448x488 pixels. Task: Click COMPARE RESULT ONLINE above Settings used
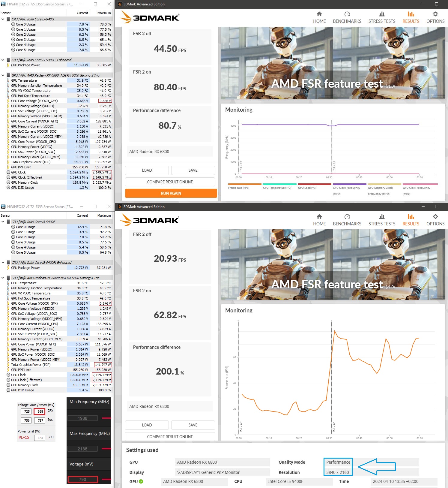170,436
